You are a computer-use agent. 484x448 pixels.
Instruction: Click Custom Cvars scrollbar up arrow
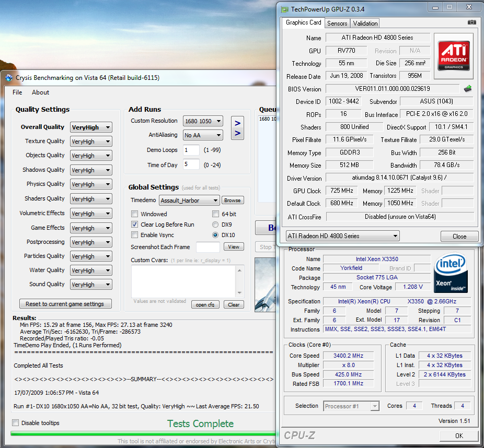click(239, 270)
